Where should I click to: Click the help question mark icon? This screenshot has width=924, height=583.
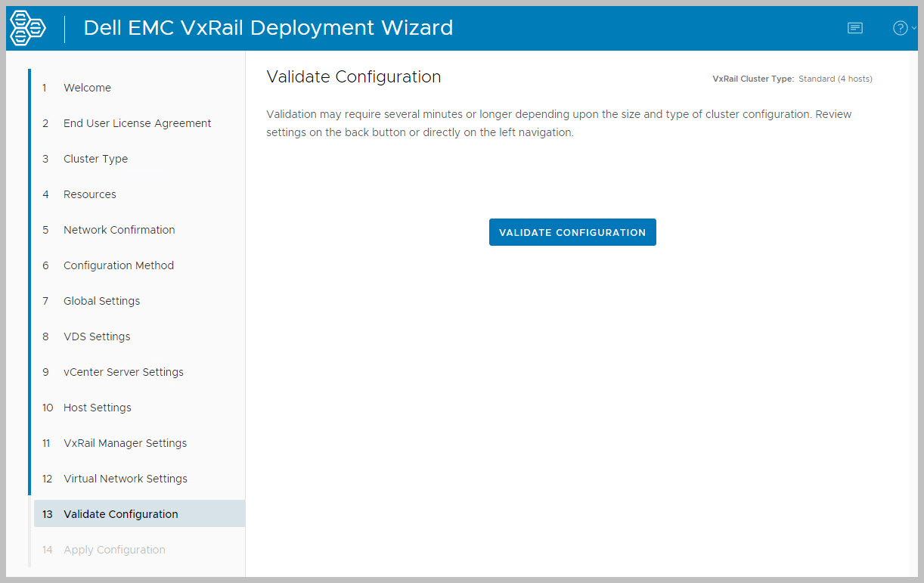tap(900, 28)
